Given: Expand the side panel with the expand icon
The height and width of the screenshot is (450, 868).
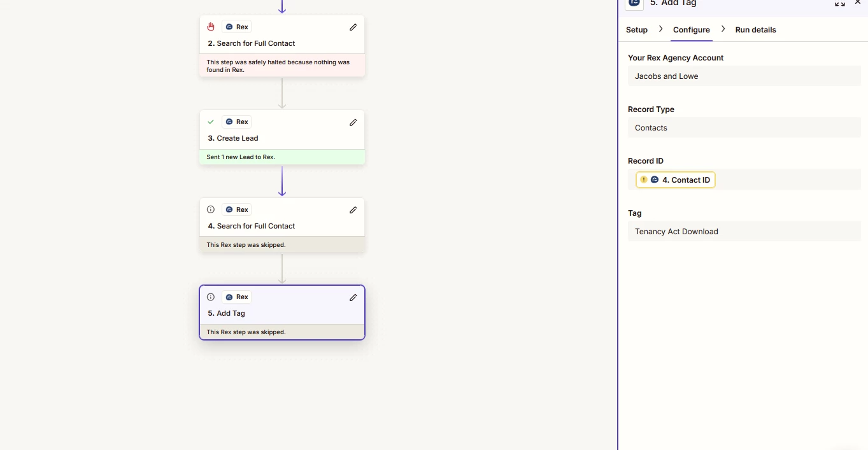Looking at the screenshot, I should pyautogui.click(x=840, y=3).
